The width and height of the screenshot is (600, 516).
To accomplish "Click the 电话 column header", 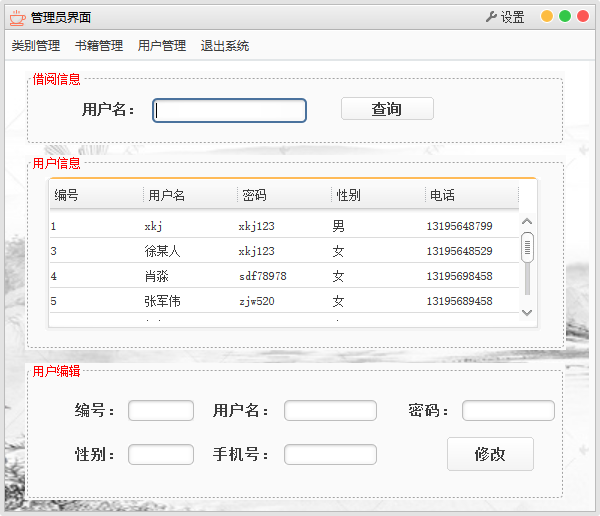I will click(x=472, y=195).
